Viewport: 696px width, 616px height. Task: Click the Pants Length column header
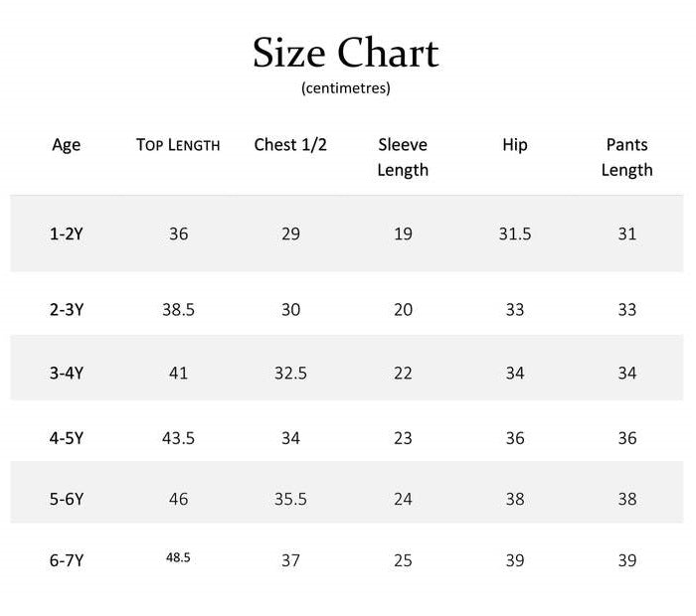(x=626, y=157)
